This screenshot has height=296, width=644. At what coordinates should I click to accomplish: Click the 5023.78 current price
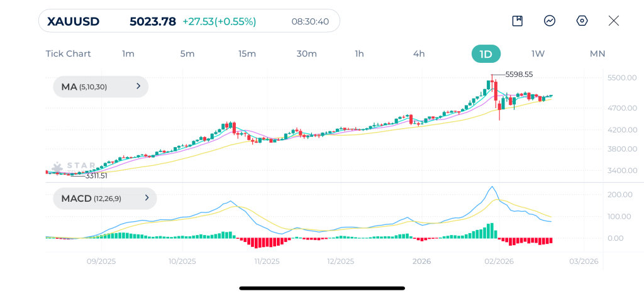click(153, 21)
